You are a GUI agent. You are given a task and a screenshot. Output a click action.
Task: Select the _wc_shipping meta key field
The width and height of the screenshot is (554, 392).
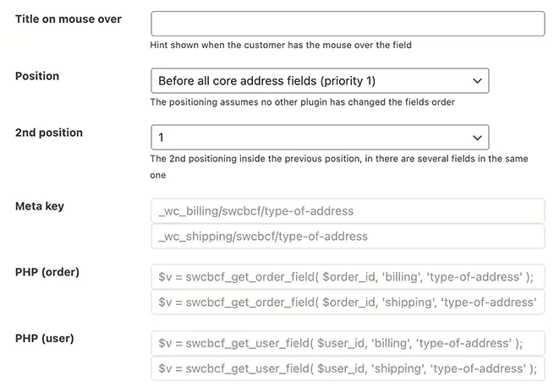pos(348,236)
